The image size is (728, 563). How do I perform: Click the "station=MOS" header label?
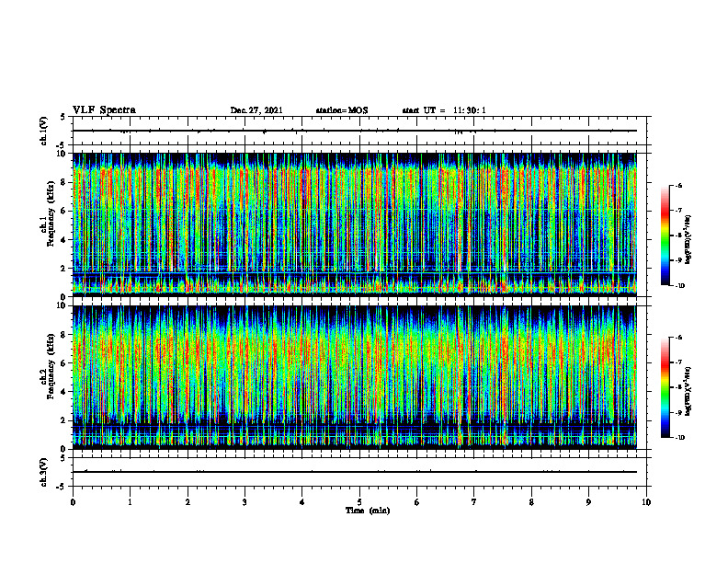pos(342,110)
